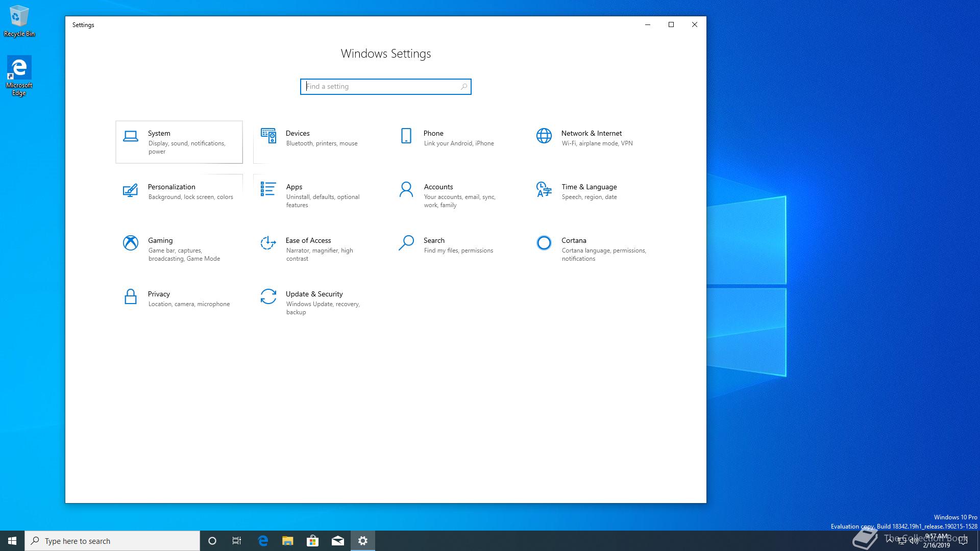Open Task View on the taskbar
980x551 pixels.
coord(237,541)
